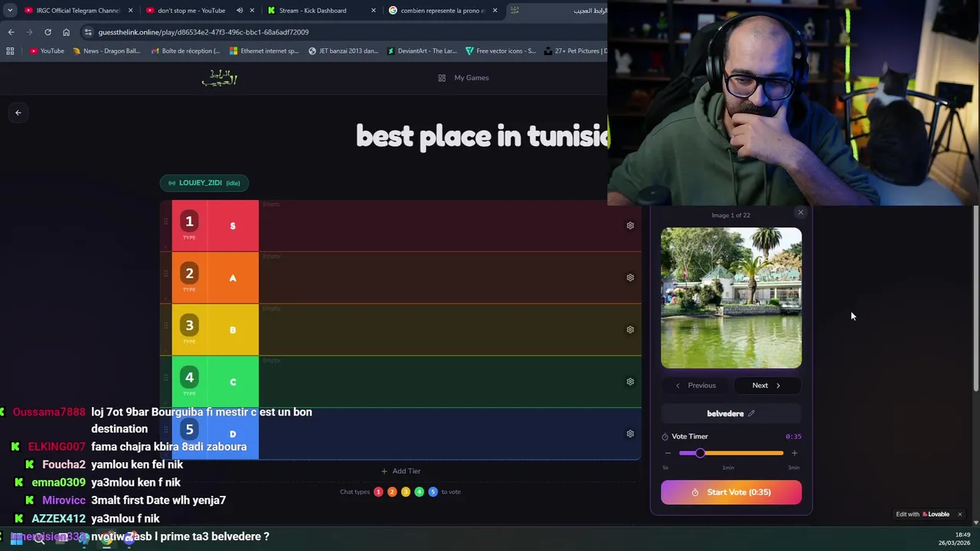
Task: Click the minus icon on Vote Timer
Action: coord(668,453)
